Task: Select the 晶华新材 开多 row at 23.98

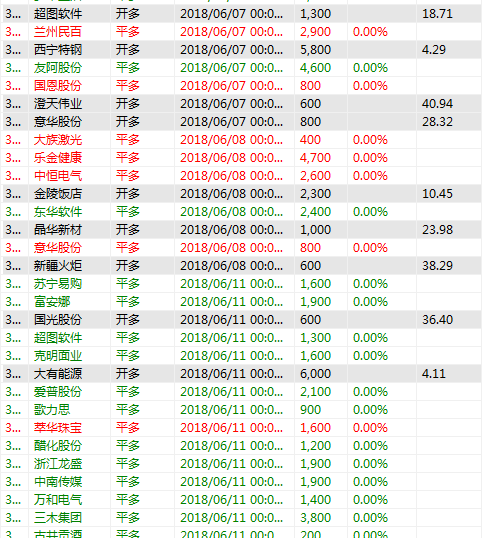Action: click(x=241, y=230)
